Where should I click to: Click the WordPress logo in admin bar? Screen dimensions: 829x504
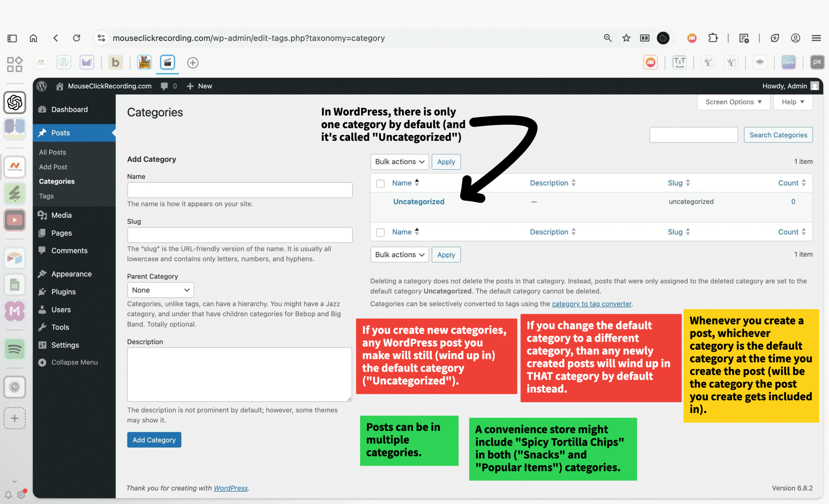tap(42, 86)
